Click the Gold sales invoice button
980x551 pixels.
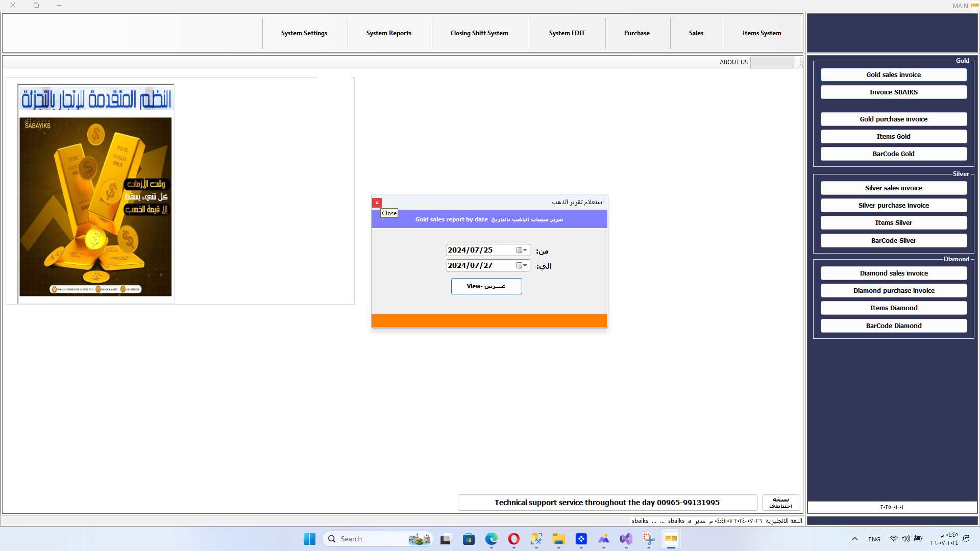[893, 75]
